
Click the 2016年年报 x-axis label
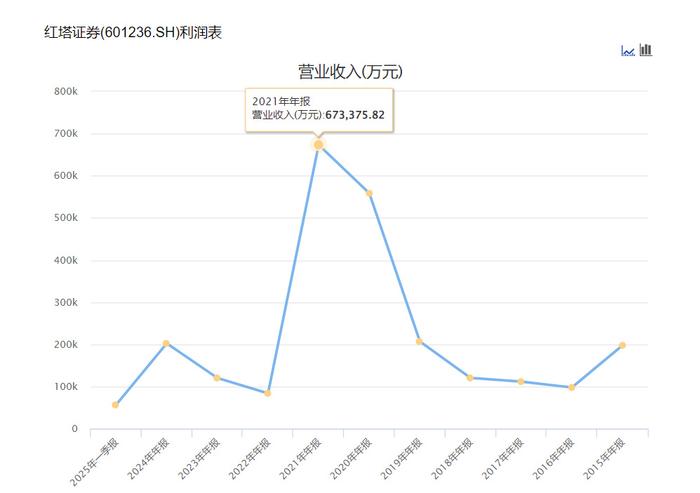coord(554,459)
